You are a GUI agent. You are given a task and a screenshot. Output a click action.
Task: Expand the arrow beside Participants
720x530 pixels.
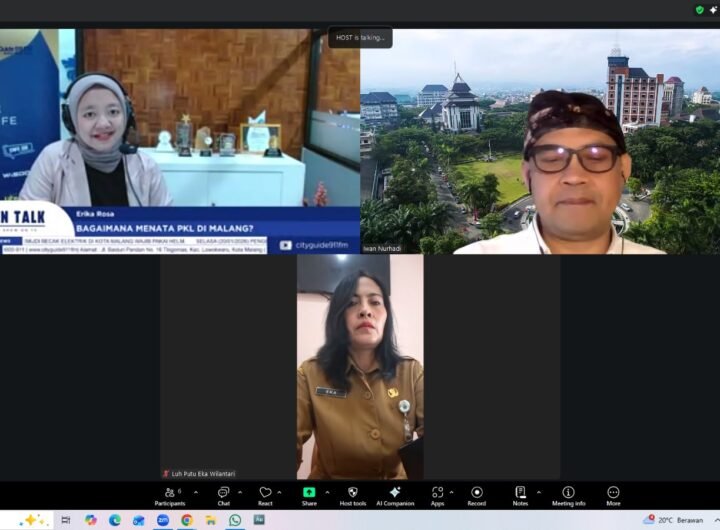coord(196,492)
